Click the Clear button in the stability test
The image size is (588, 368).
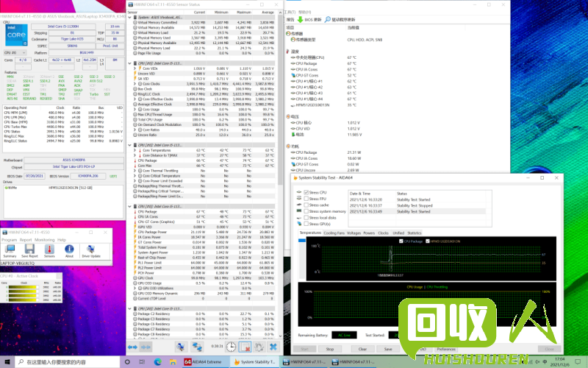(x=362, y=349)
